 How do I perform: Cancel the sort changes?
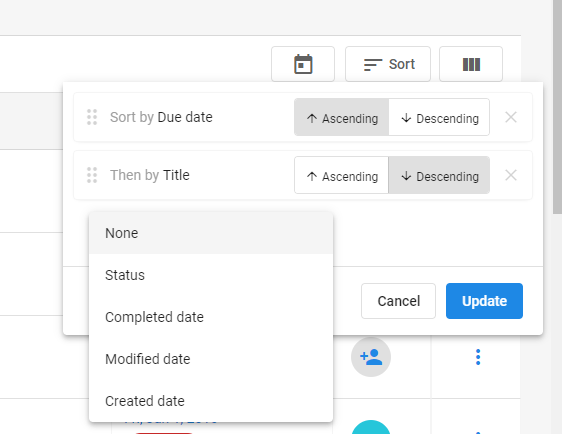pos(398,301)
